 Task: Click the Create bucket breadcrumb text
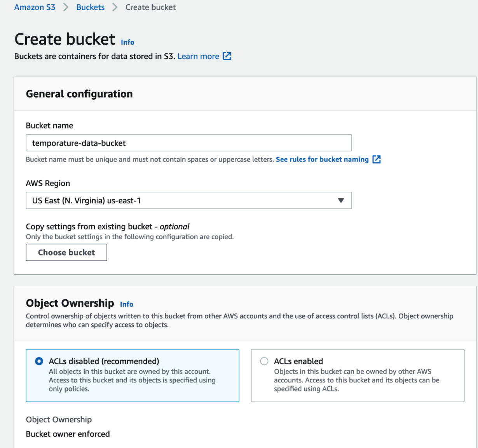pos(150,7)
